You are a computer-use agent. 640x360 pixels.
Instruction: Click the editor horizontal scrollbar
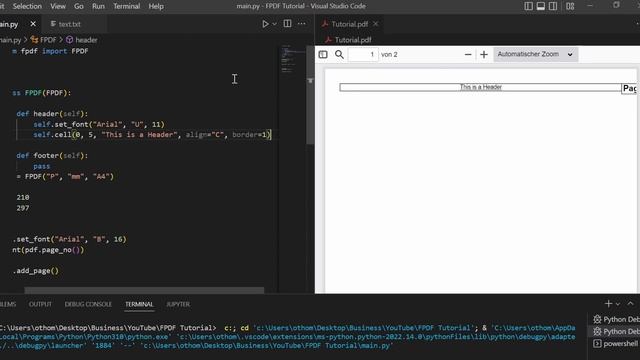point(144,291)
